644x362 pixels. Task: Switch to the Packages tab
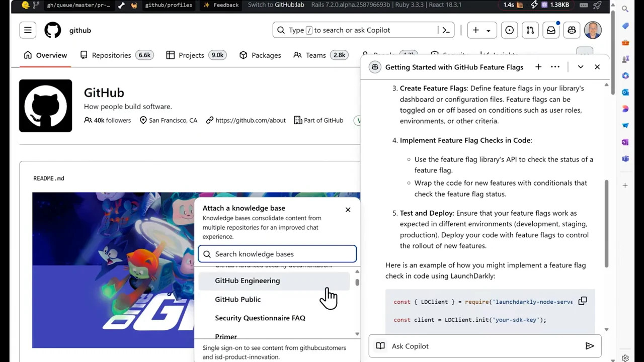coord(260,55)
